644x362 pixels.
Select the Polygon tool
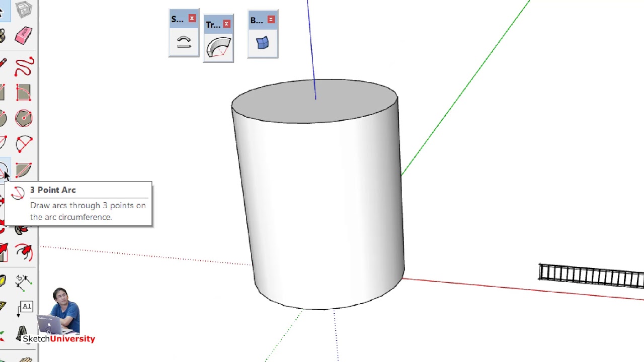(24, 118)
